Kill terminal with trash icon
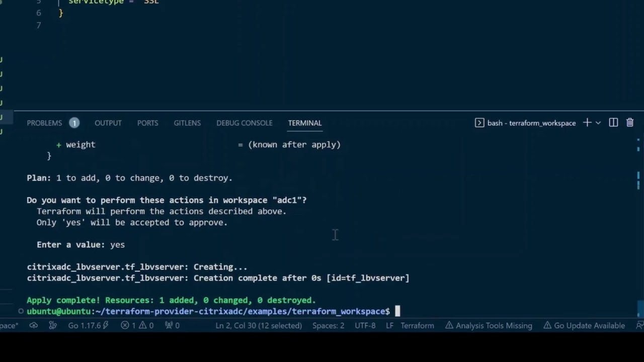Screen dimensions: 644x362 [630, 123]
